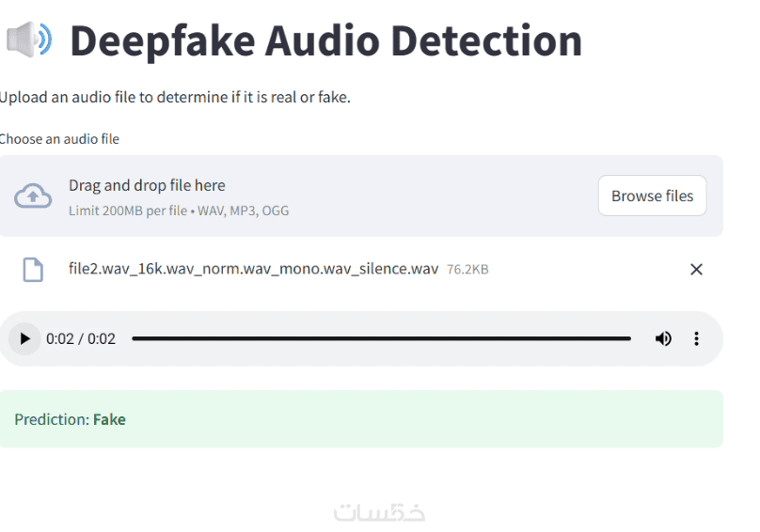Click the bold "Fake" prediction word
Screen dimensions: 760x532
point(109,419)
